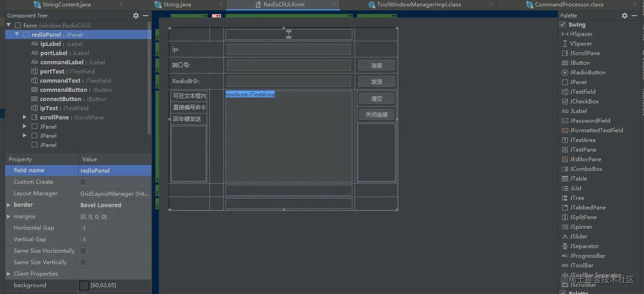The image size is (644, 294).
Task: Select JRadioButton component in Palette
Action: pos(583,73)
